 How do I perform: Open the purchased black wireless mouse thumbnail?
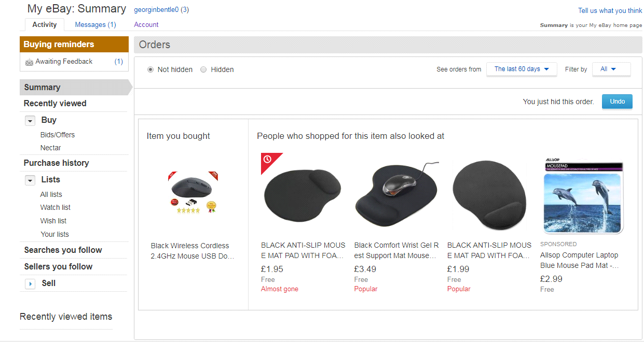click(x=193, y=192)
